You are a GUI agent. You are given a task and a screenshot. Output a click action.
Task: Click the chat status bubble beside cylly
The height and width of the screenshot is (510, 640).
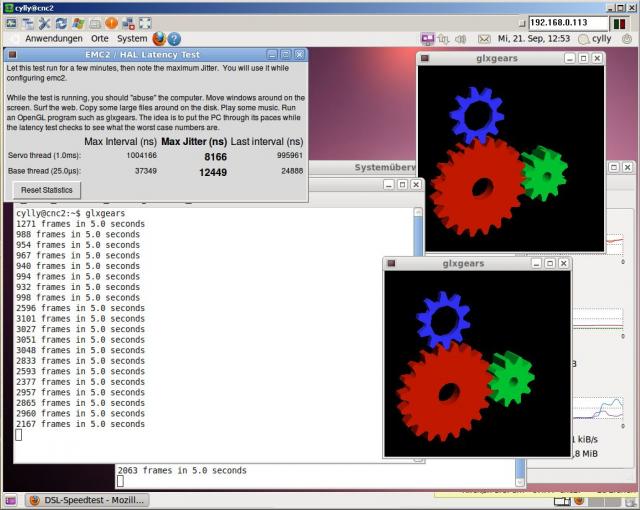[584, 39]
